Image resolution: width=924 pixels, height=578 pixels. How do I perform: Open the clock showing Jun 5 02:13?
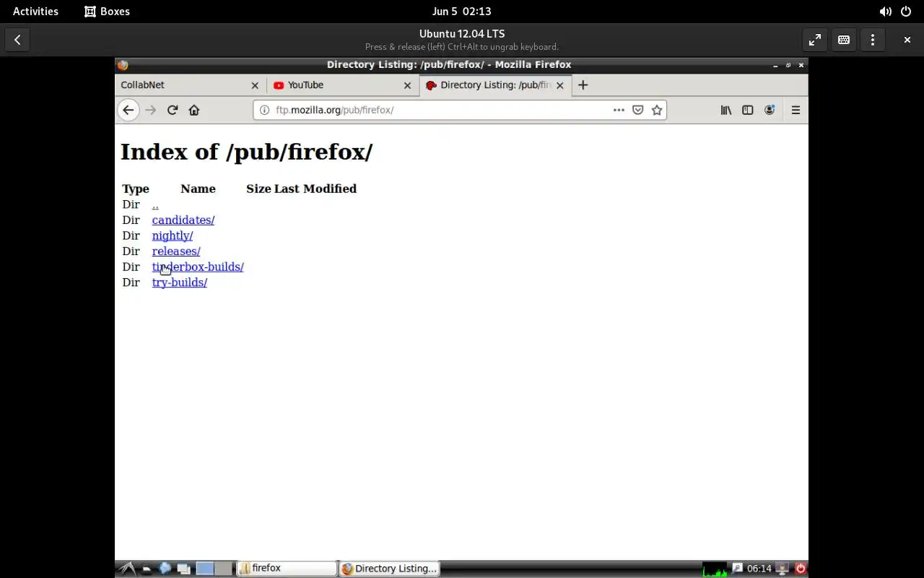pos(461,11)
